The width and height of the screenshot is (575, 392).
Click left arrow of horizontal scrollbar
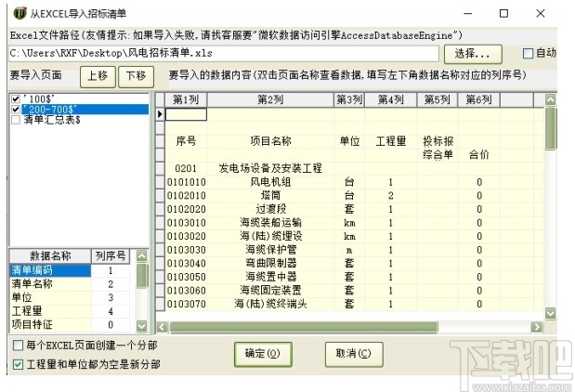coord(162,327)
